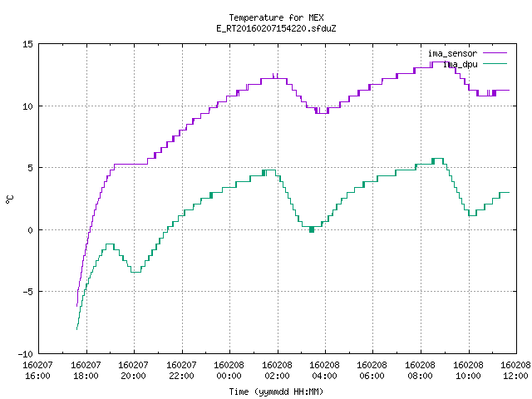The height and width of the screenshot is (399, 532).
Task: Click the x-axis label '160208 10:00'
Action: point(468,370)
